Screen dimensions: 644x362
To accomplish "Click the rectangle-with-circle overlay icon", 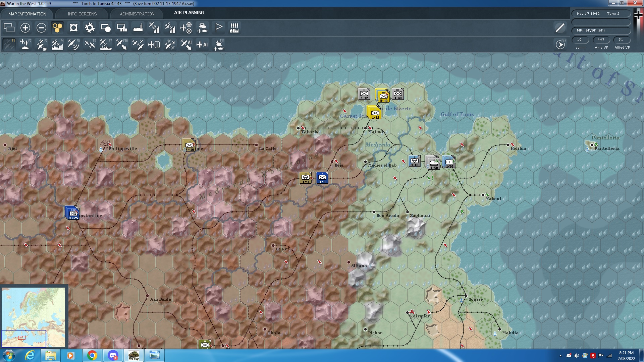I will point(106,28).
